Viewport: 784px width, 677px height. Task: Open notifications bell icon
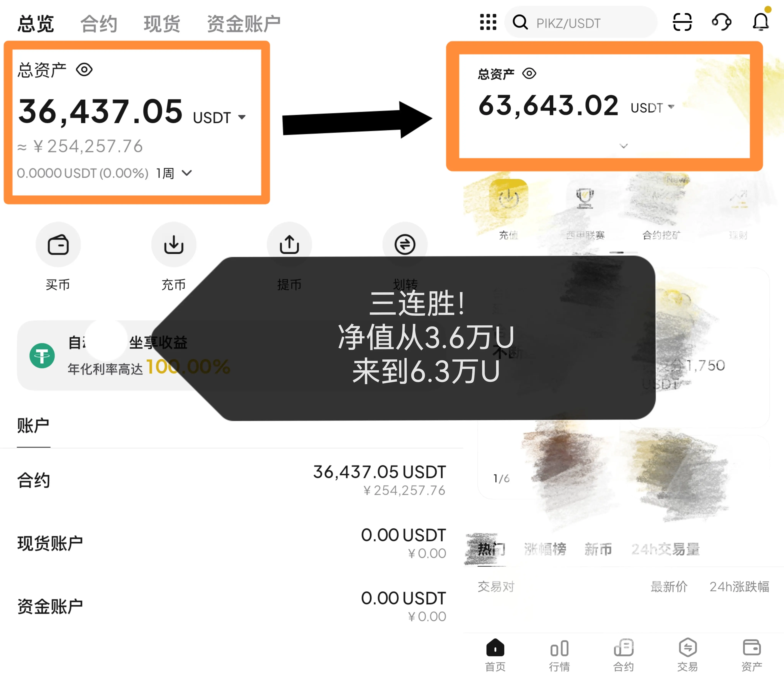point(760,22)
